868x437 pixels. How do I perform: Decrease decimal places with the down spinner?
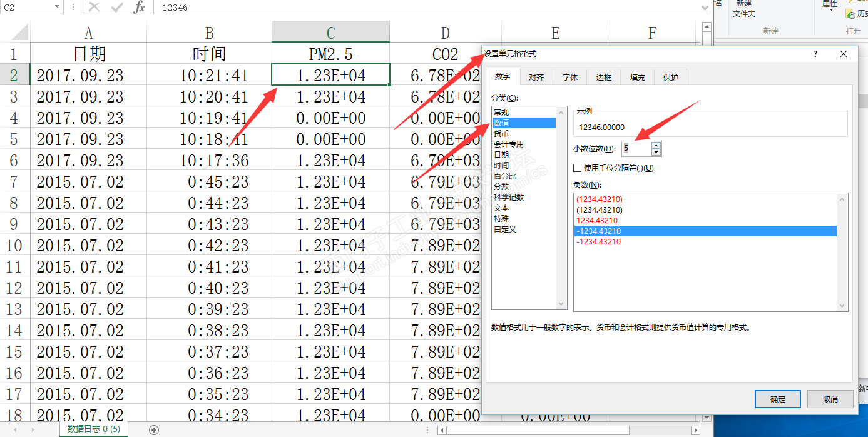coord(656,152)
